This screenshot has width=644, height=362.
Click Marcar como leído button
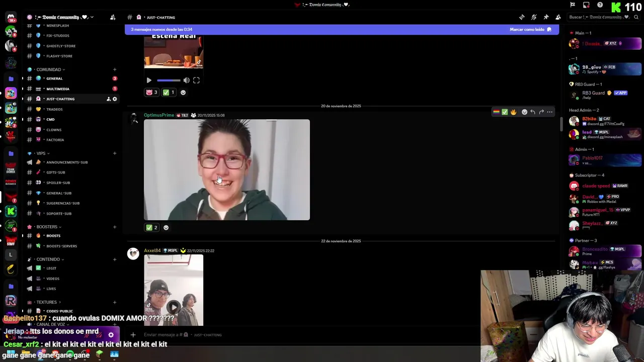click(x=530, y=29)
